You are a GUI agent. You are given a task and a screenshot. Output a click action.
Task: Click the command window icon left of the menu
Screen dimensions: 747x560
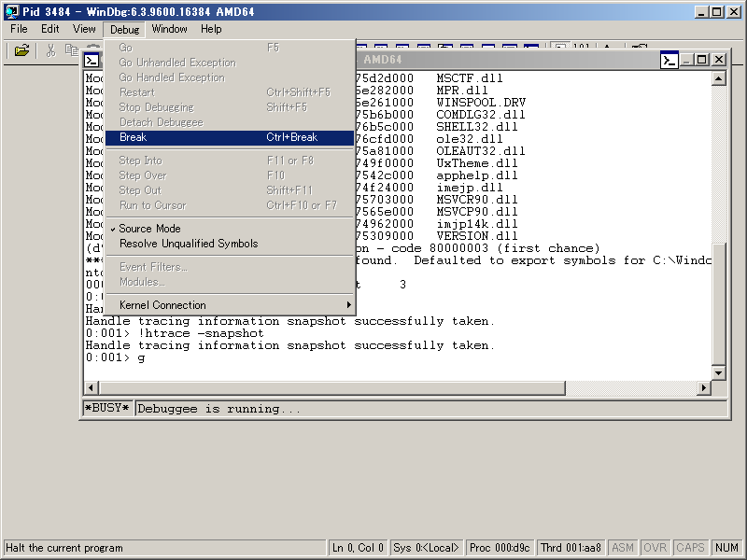91,60
